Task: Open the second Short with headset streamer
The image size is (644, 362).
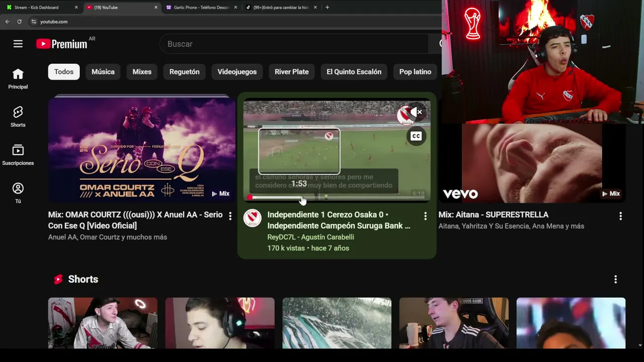Action: [220, 323]
